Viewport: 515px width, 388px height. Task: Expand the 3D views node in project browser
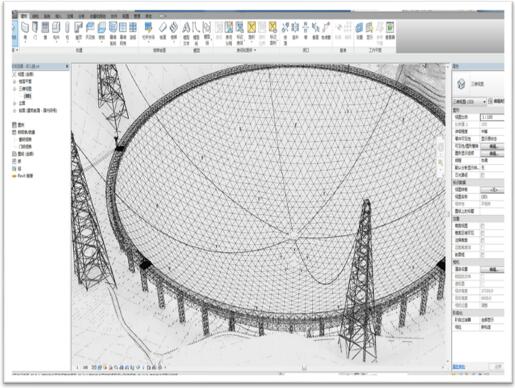point(14,89)
